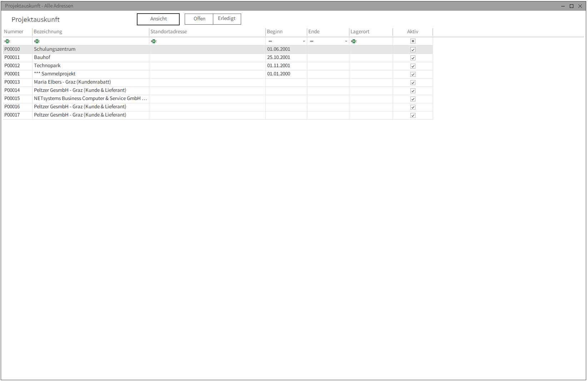
Task: Open the Beginn filter dropdown arrow
Action: click(x=304, y=41)
